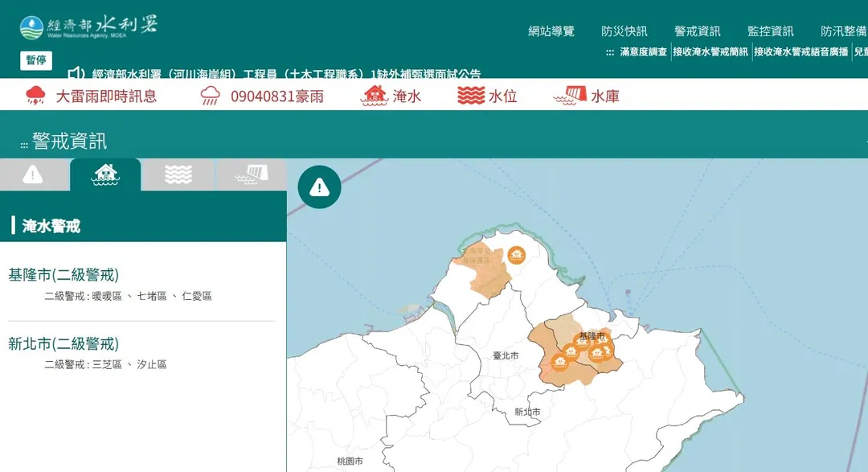Open the 監控資訊 menu item
Image resolution: width=868 pixels, height=472 pixels.
click(x=770, y=31)
